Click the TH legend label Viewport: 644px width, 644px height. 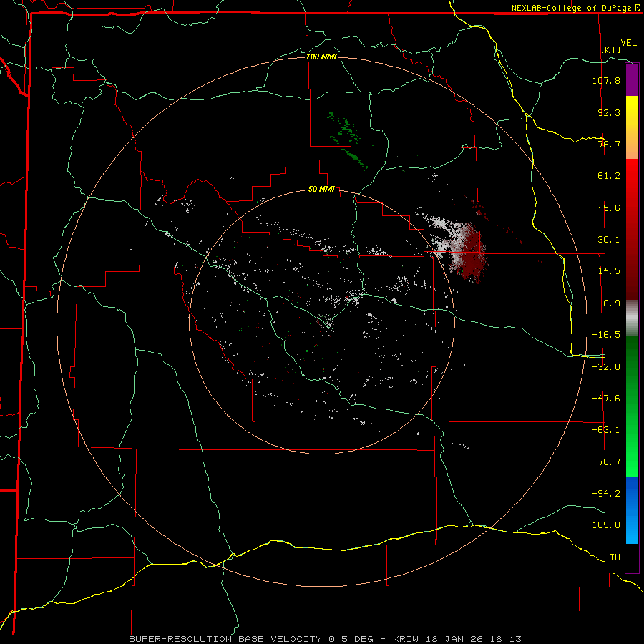[615, 557]
